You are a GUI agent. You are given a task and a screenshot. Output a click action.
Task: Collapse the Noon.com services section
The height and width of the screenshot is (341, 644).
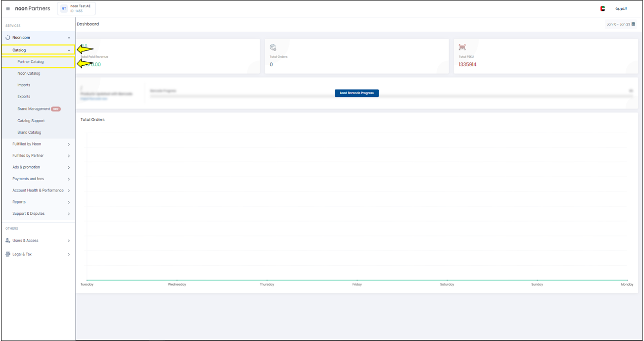click(x=69, y=38)
